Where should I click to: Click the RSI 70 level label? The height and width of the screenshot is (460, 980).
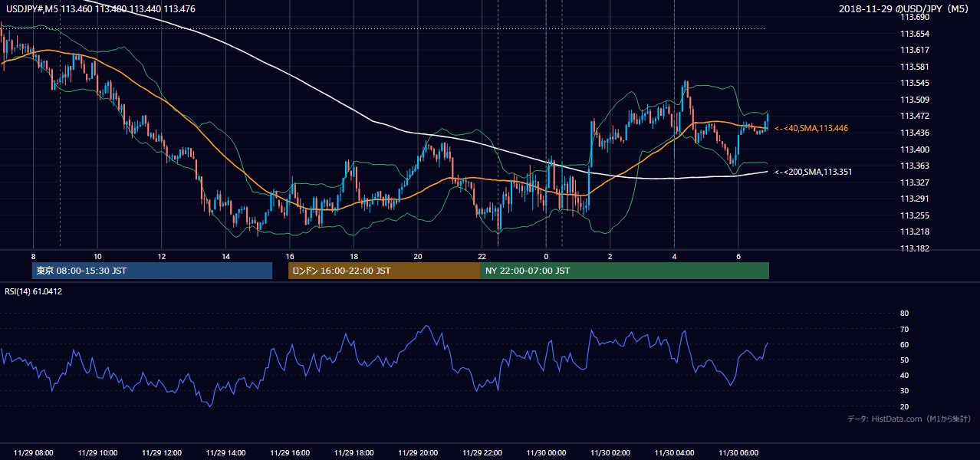tap(904, 329)
